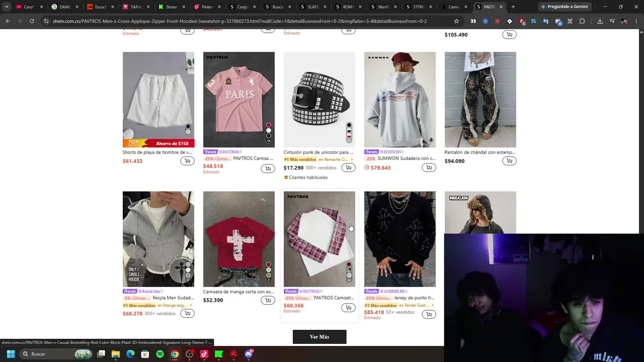
Task: Open the Resyla Men brand link
Action: click(x=151, y=291)
